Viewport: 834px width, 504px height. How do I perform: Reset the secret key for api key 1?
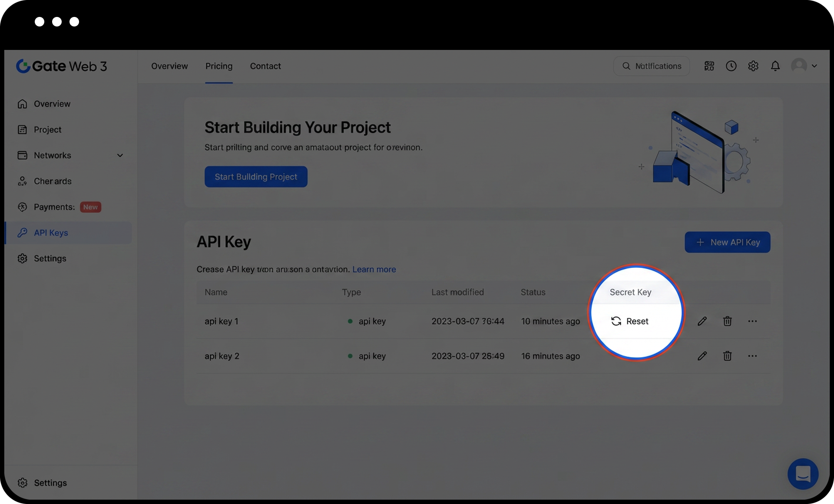[x=630, y=321]
